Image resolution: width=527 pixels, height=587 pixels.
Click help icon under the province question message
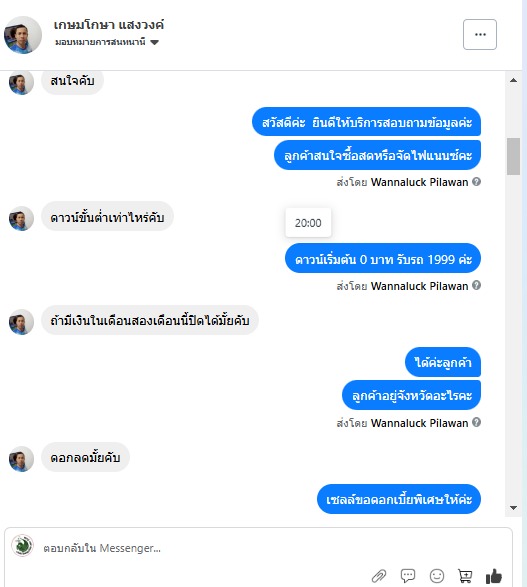[476, 422]
